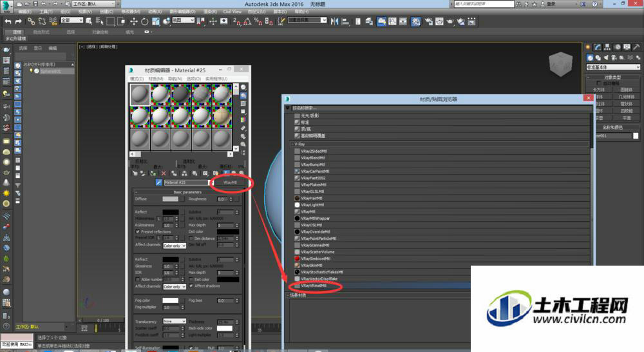Toggle Fresnel reflections checkbox

(138, 232)
